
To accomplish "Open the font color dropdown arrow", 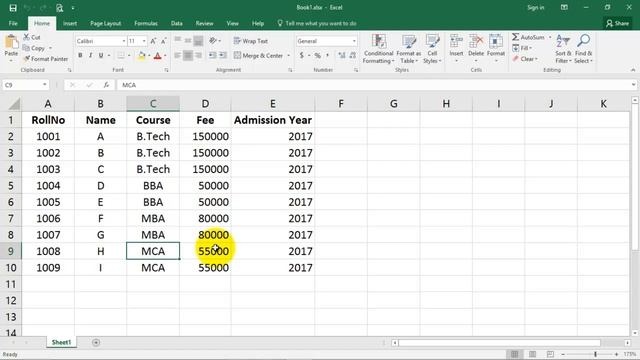I will point(165,56).
